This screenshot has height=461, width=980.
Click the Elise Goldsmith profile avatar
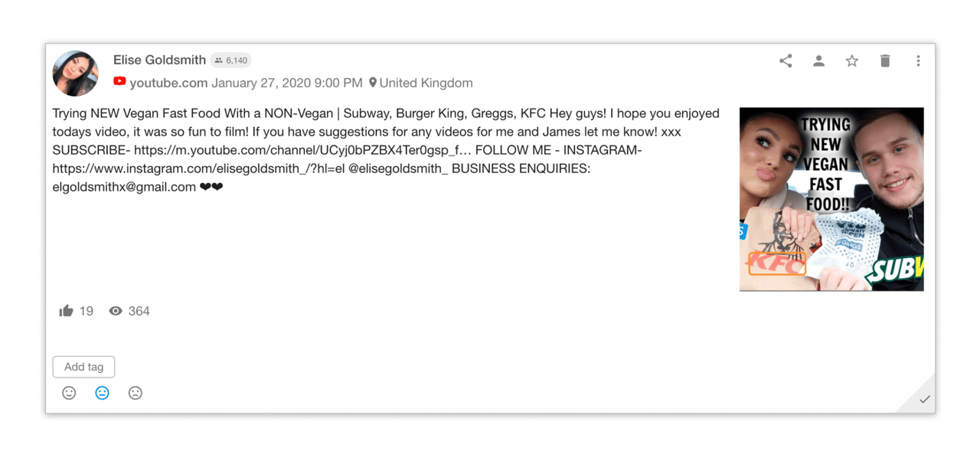coord(75,74)
